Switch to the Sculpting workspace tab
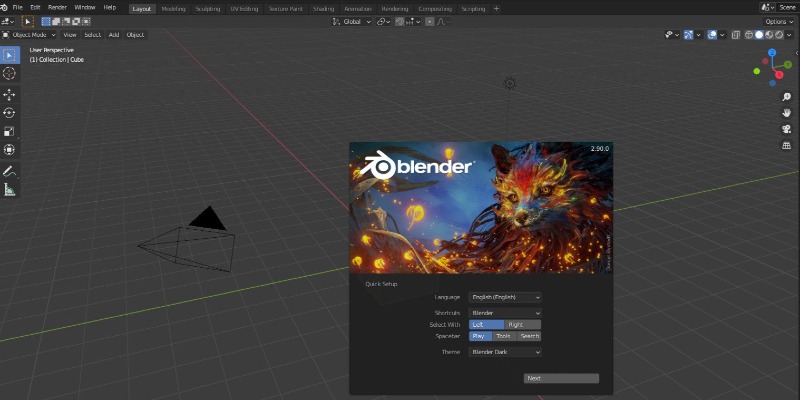 [x=207, y=8]
